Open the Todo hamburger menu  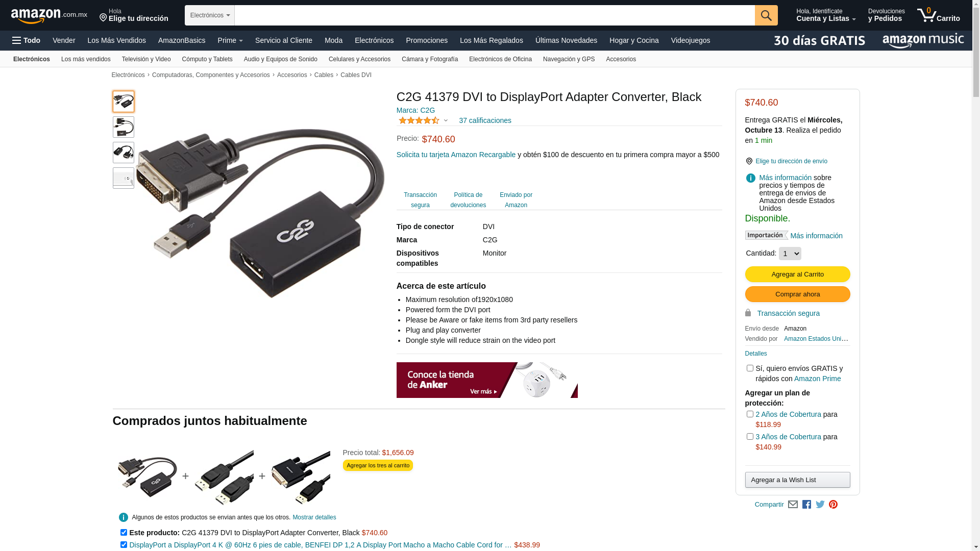click(x=26, y=40)
